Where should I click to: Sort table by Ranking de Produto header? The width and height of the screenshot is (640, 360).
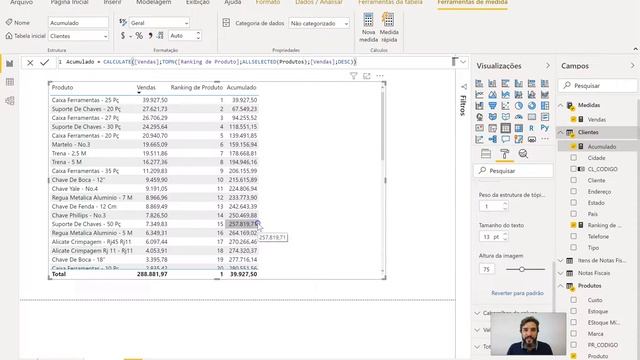[x=196, y=87]
